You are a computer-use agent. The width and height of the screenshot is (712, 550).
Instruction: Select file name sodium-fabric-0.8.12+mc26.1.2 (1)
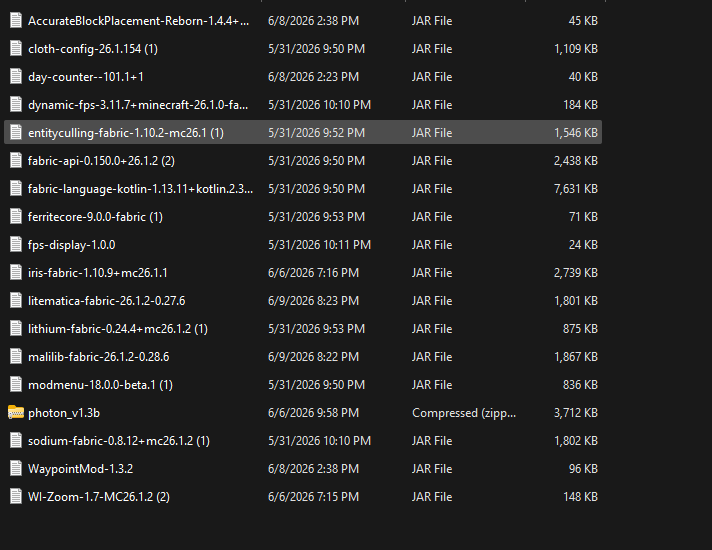tap(119, 441)
